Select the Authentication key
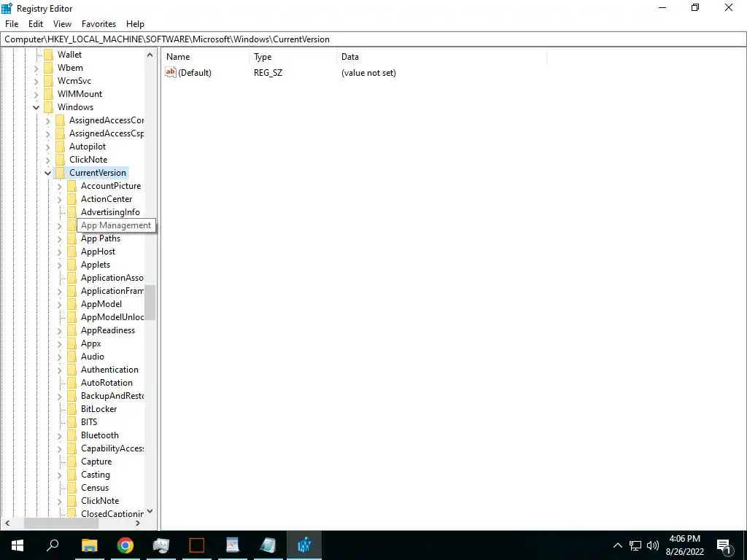Viewport: 747px width, 560px height. pyautogui.click(x=109, y=370)
